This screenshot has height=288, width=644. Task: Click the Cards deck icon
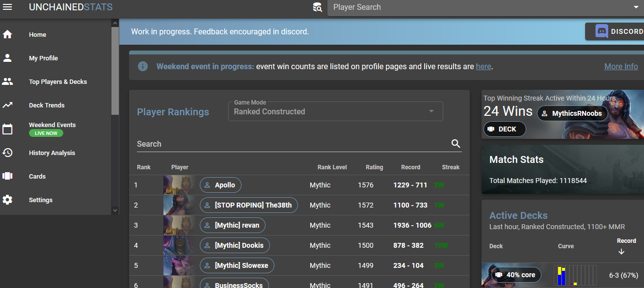[7, 176]
